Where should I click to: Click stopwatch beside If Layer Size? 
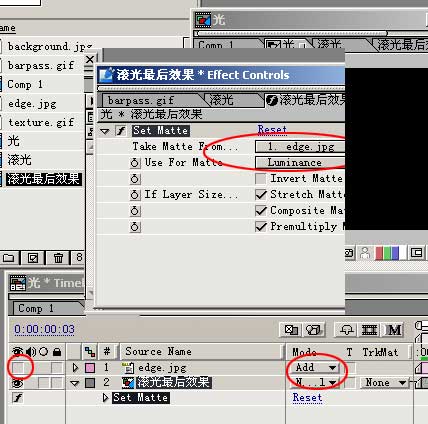[x=134, y=194]
